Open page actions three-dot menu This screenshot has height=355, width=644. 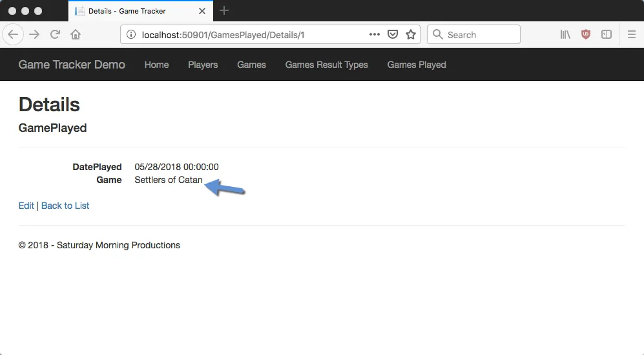[374, 34]
